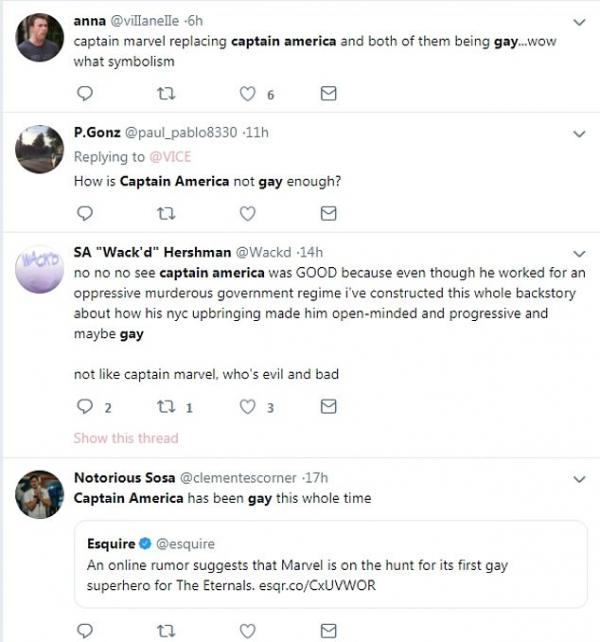600x642 pixels.
Task: Share P.Gonz's tweet via message envelope
Action: pyautogui.click(x=328, y=213)
